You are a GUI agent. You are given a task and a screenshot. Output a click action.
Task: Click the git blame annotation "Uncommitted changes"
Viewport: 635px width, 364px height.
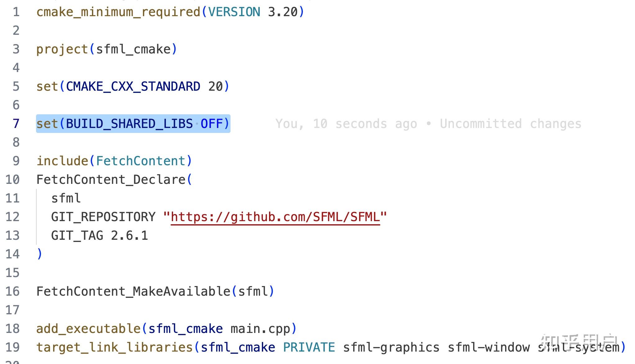[x=510, y=124]
